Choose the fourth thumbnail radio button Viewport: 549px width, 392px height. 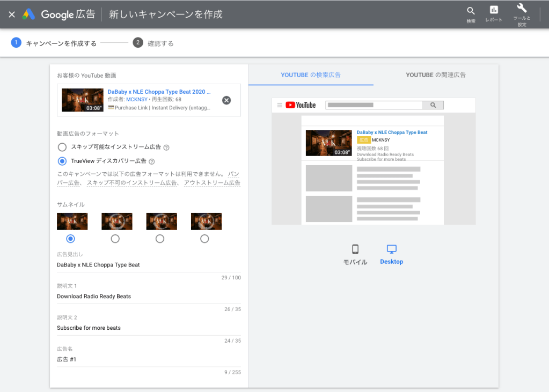tap(204, 239)
